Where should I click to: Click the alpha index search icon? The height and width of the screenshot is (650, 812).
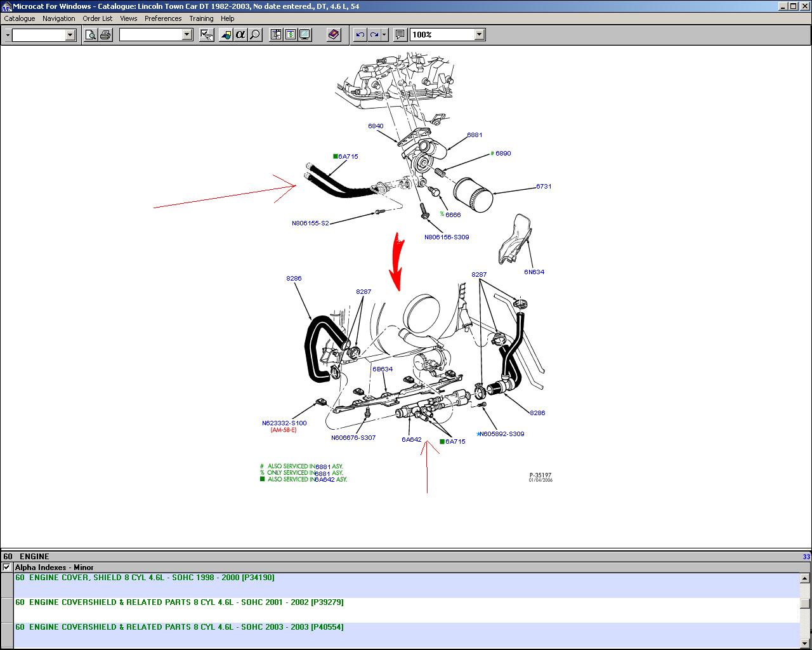[x=240, y=35]
